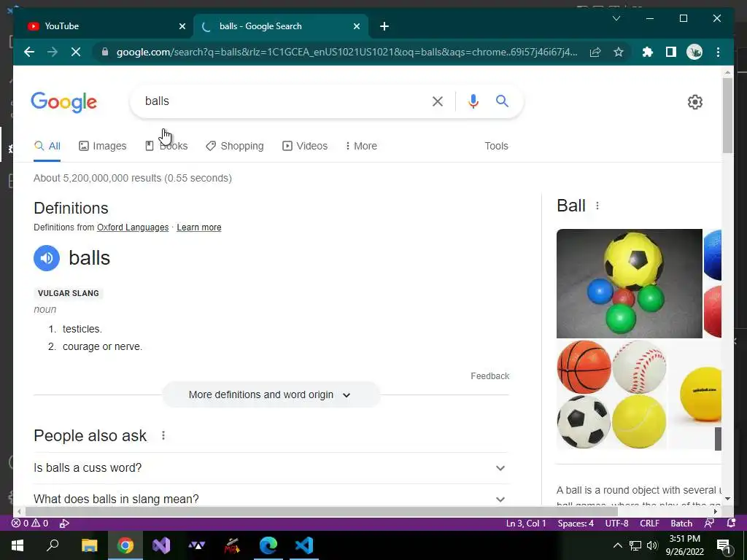This screenshot has width=747, height=560.
Task: Change Batch language mode
Action: tap(681, 524)
